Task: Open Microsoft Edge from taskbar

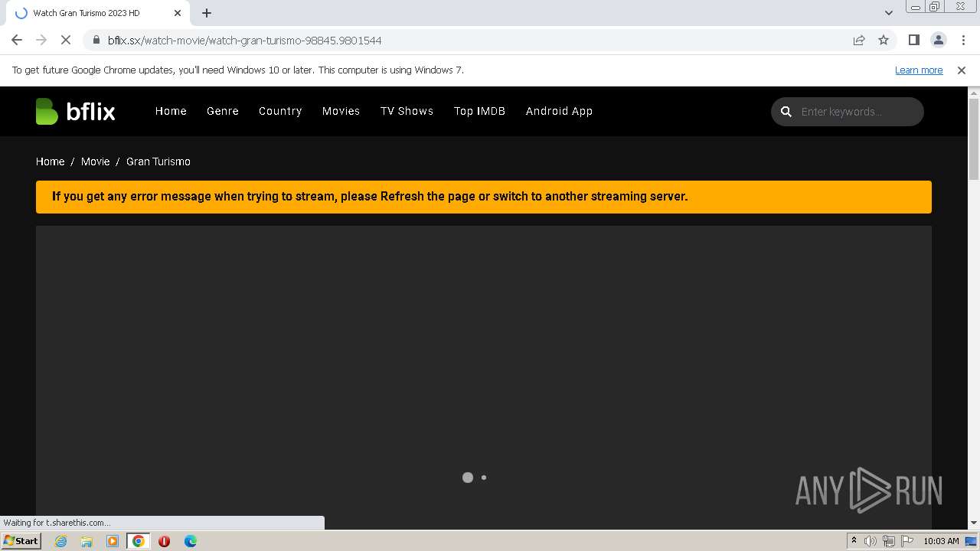Action: [x=190, y=541]
